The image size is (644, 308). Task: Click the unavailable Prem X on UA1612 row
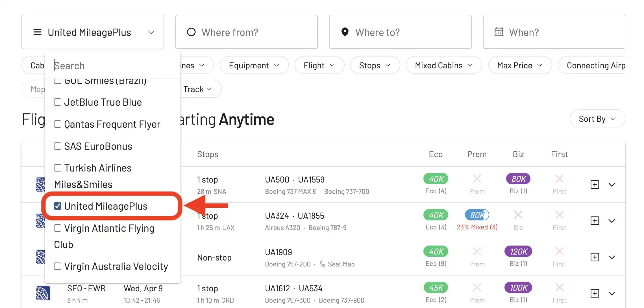point(477,287)
